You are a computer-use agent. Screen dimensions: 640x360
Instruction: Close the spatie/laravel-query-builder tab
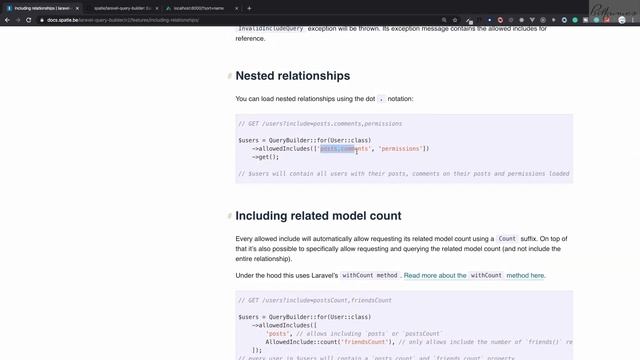pos(157,8)
